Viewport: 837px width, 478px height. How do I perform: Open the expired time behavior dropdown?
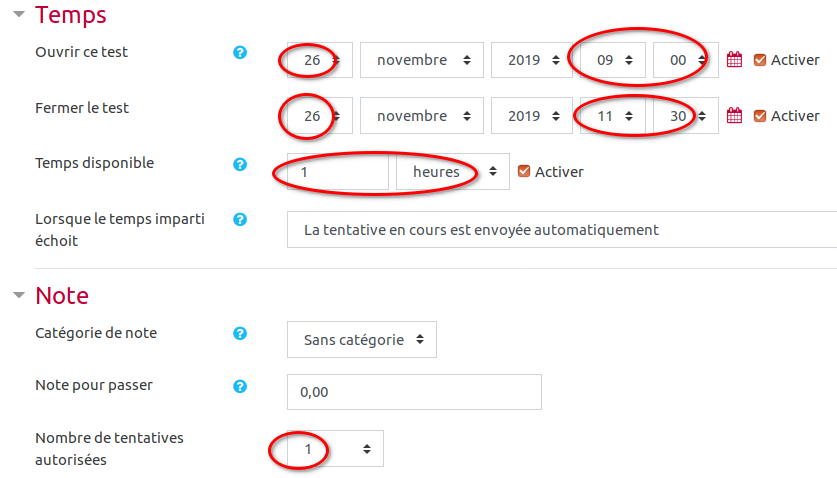[x=560, y=229]
